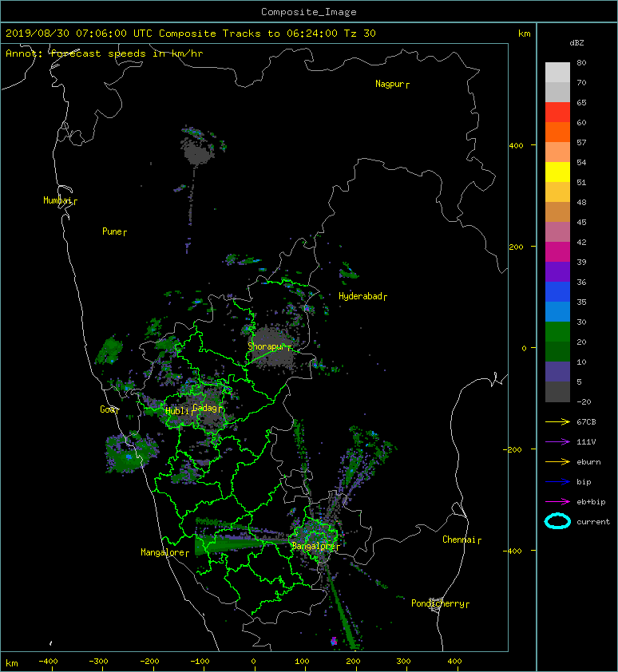This screenshot has height=672, width=618.
Task: Select the 54 dBZ yellow swatch
Action: click(557, 172)
